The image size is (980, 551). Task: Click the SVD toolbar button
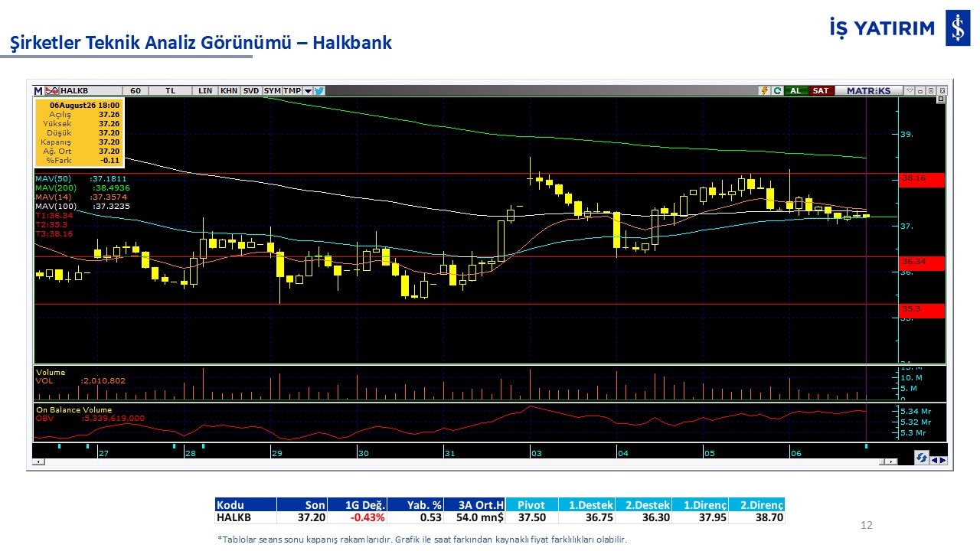pyautogui.click(x=251, y=90)
